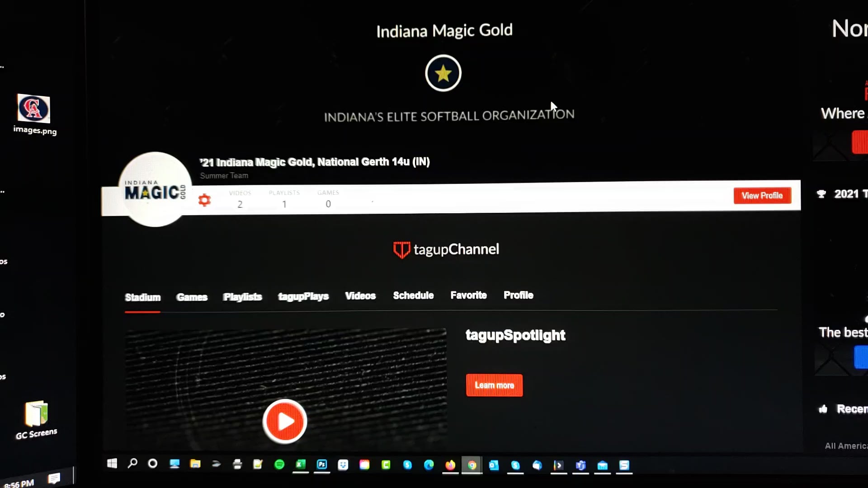Screen dimensions: 868x488
Task: Click the taskbar search magnifier icon
Action: pos(132,463)
